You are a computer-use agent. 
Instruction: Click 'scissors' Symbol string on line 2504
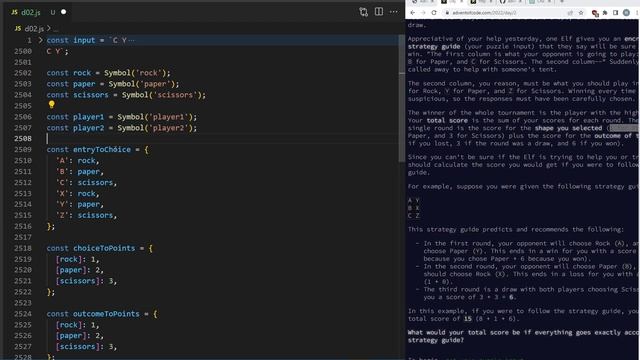click(x=176, y=95)
